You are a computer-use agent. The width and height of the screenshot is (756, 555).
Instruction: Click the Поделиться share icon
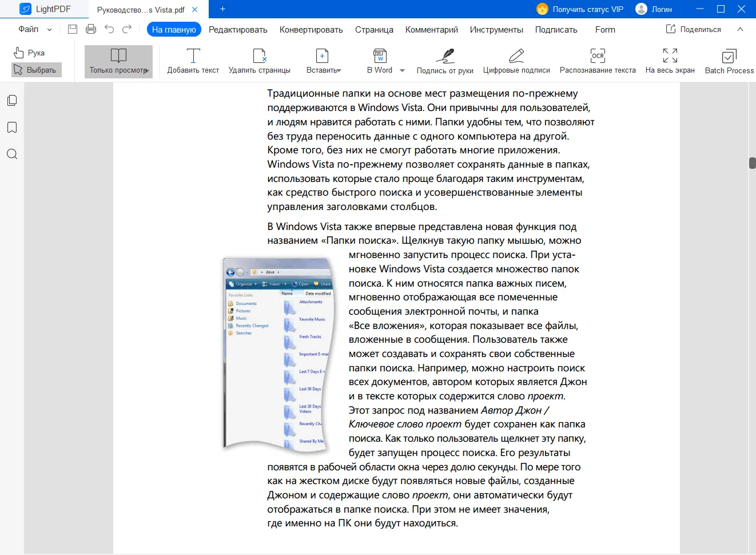(x=671, y=29)
